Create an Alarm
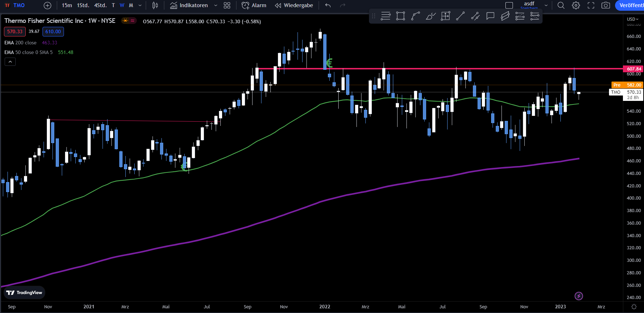 tap(254, 5)
